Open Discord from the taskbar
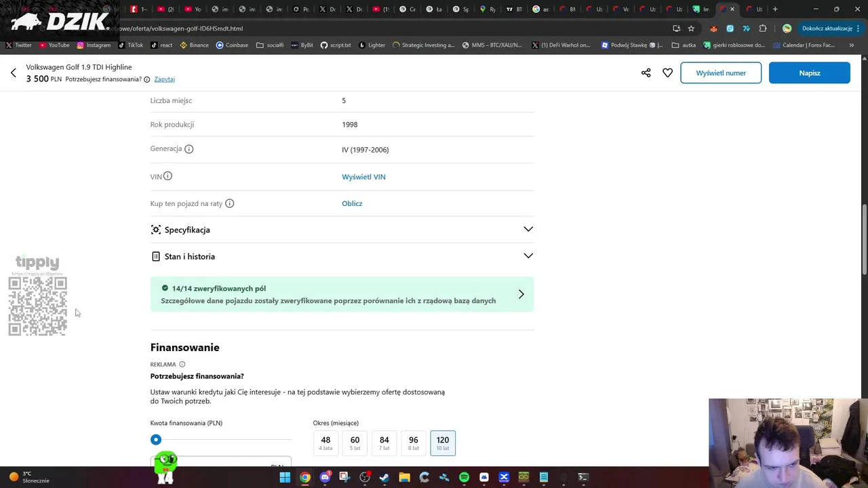 (325, 477)
